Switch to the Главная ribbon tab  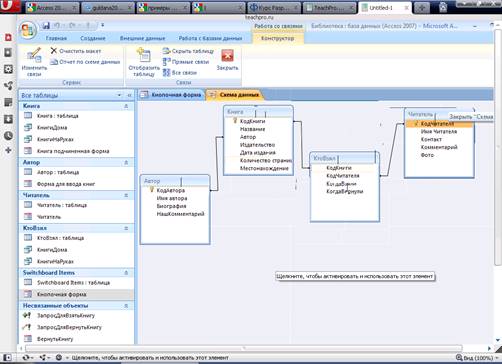click(x=56, y=38)
